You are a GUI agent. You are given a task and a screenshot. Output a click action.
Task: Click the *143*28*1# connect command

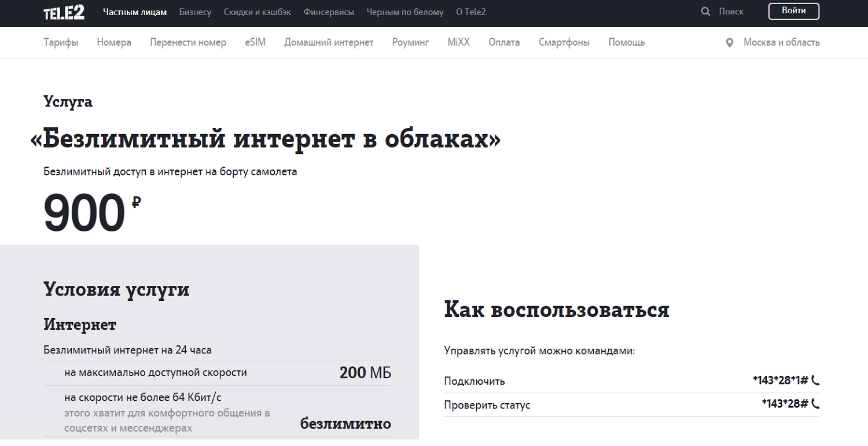pos(780,381)
